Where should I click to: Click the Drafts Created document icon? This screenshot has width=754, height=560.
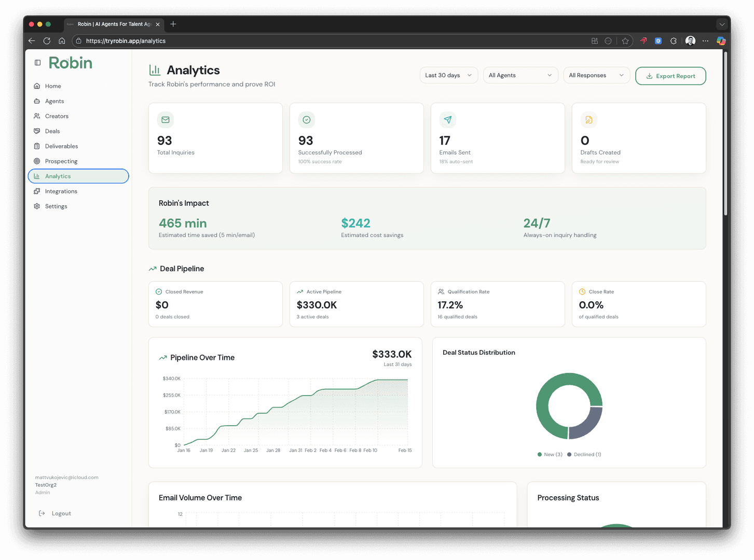(x=589, y=120)
